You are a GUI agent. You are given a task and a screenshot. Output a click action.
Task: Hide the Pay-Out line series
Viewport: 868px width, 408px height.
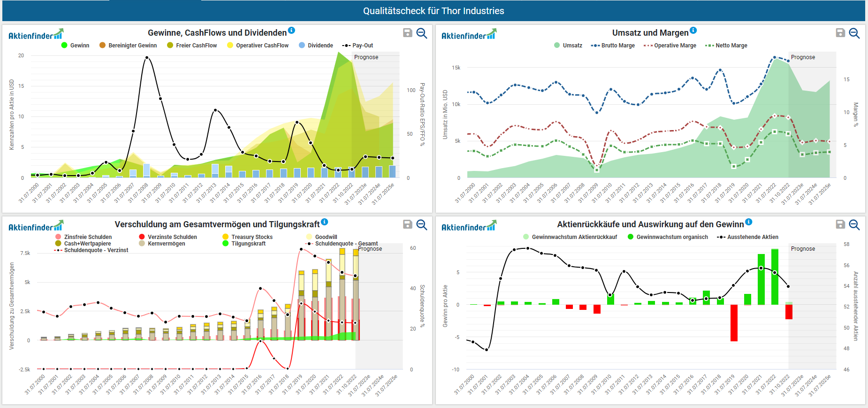pyautogui.click(x=358, y=46)
